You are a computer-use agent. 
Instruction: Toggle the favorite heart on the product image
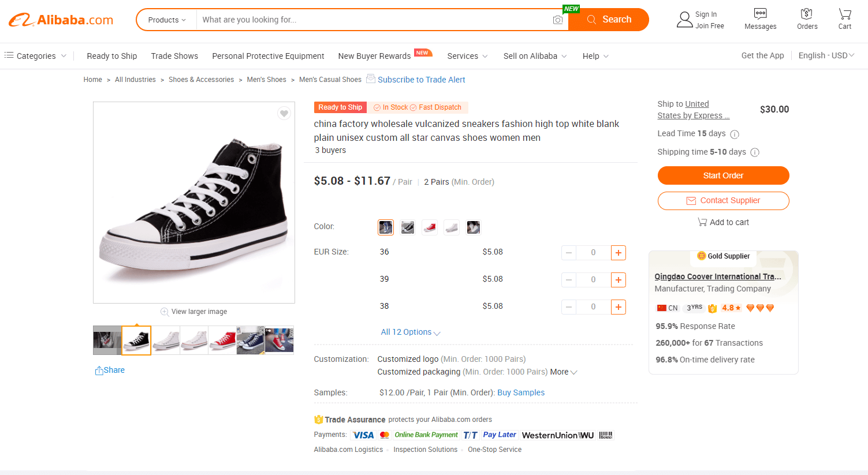click(x=284, y=113)
